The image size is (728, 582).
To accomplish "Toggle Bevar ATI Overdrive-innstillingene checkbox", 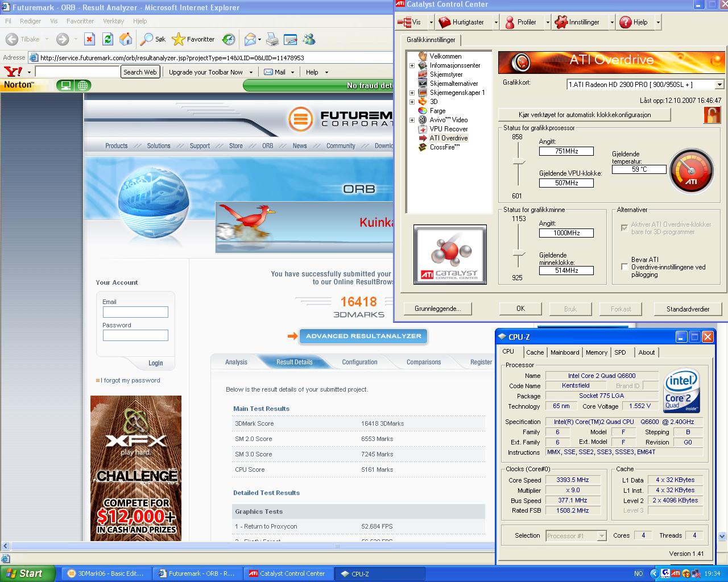I will pyautogui.click(x=624, y=267).
